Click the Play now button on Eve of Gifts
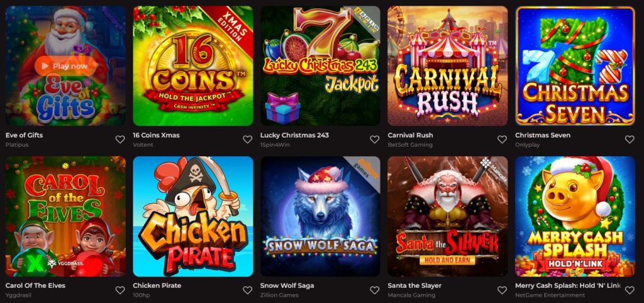Screen dimensions: 644x303 click(65, 66)
